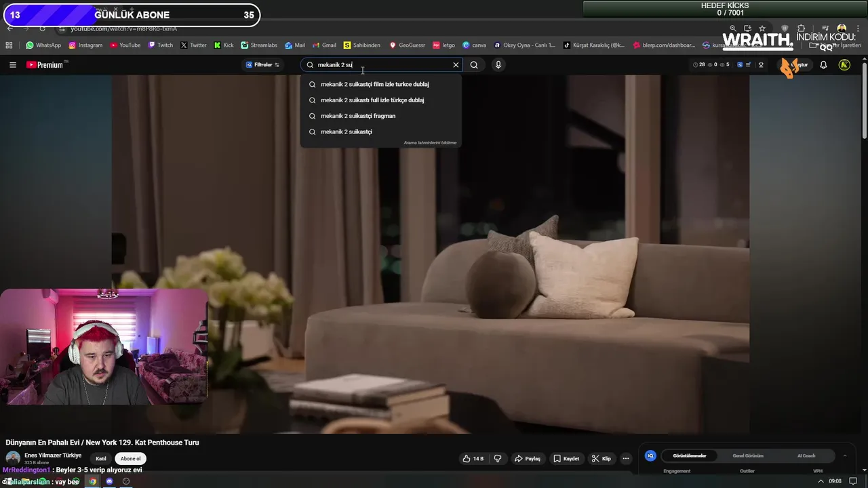
Task: Create a clip with Klip button
Action: click(x=601, y=459)
